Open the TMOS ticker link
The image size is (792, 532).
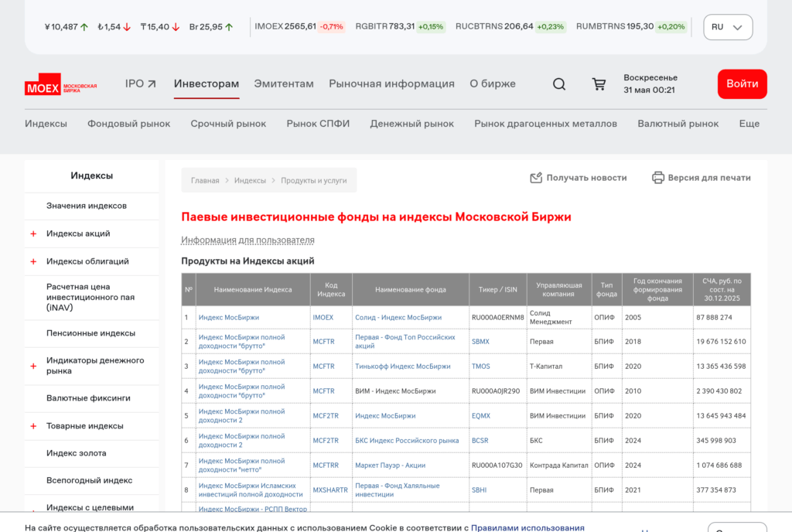tap(481, 367)
